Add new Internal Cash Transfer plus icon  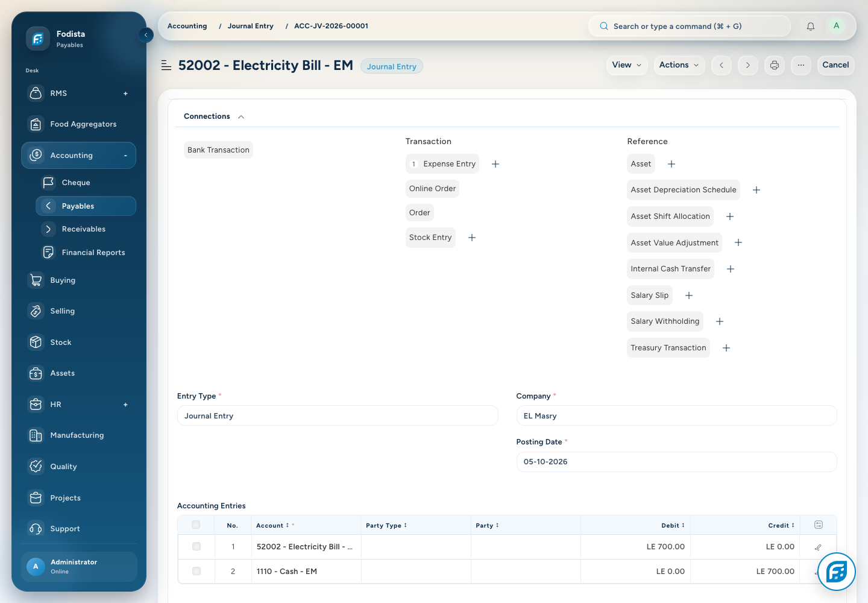tap(731, 269)
